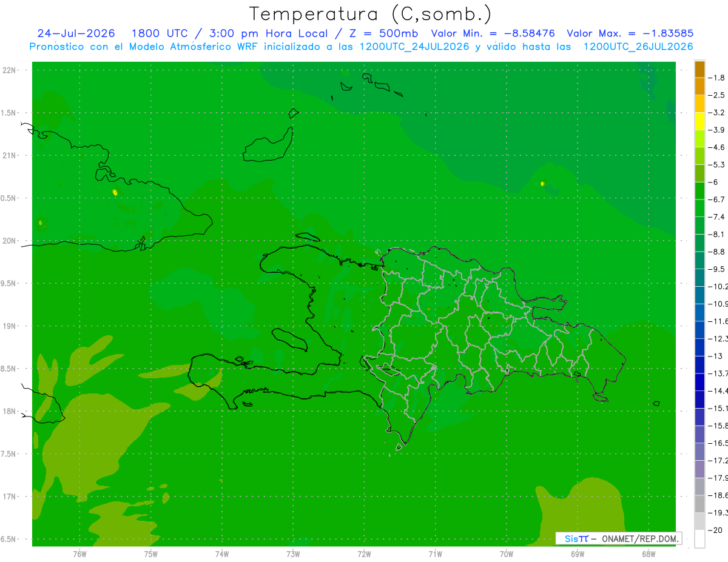Click the '-2.5' color scale label

coord(716,95)
